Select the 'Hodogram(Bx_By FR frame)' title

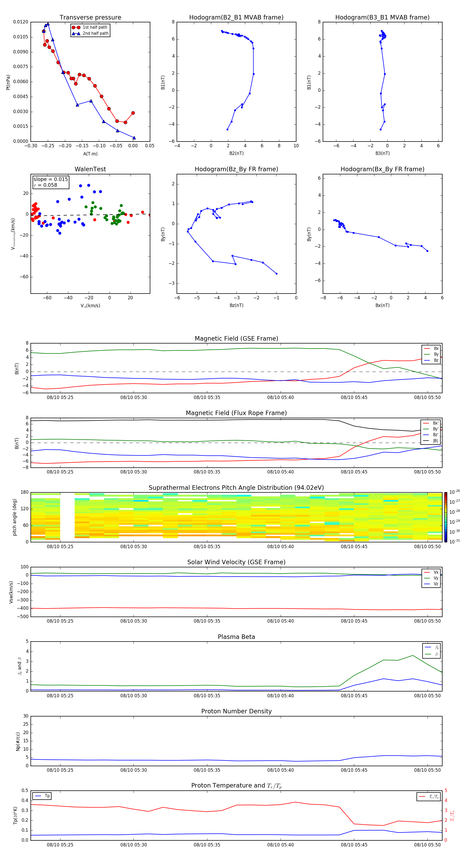pos(382,169)
